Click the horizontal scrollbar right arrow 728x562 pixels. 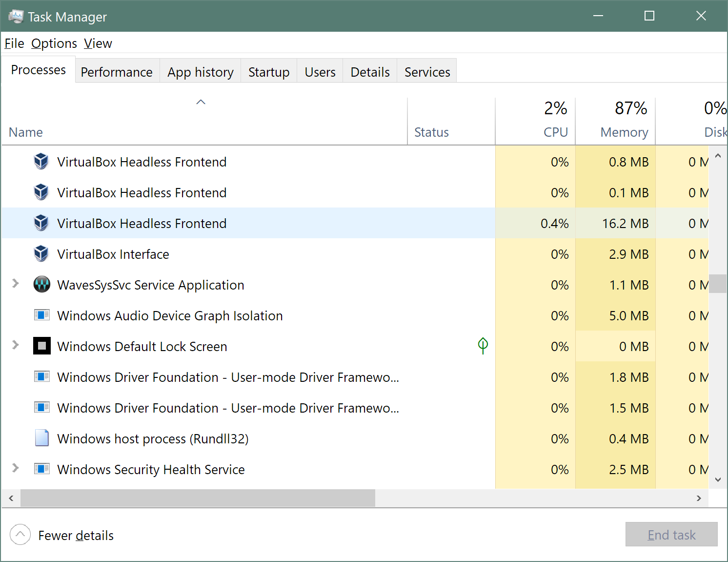(699, 498)
